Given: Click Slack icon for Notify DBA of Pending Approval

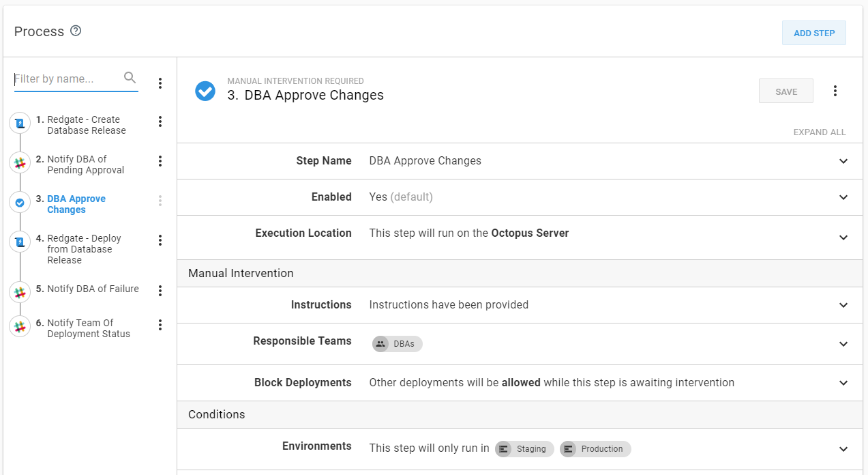Looking at the screenshot, I should (x=20, y=164).
